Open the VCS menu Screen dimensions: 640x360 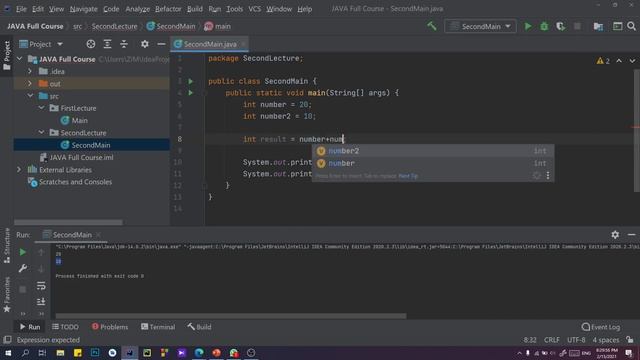coord(254,9)
